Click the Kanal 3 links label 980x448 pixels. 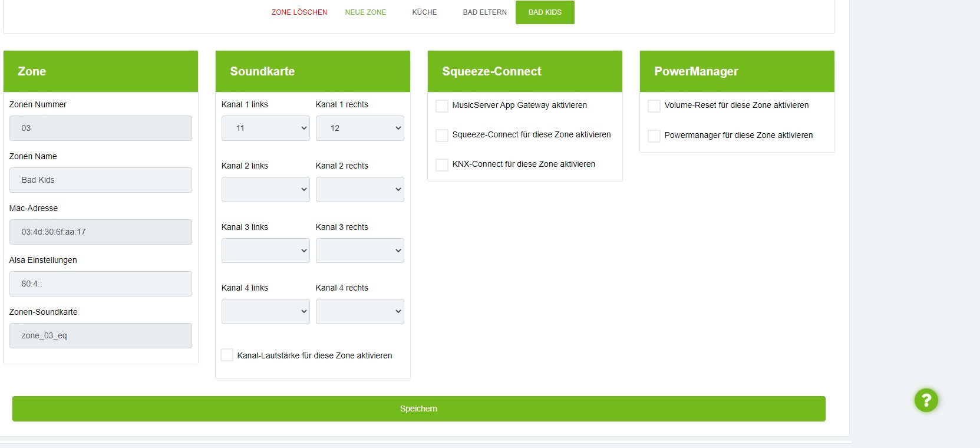click(x=245, y=227)
